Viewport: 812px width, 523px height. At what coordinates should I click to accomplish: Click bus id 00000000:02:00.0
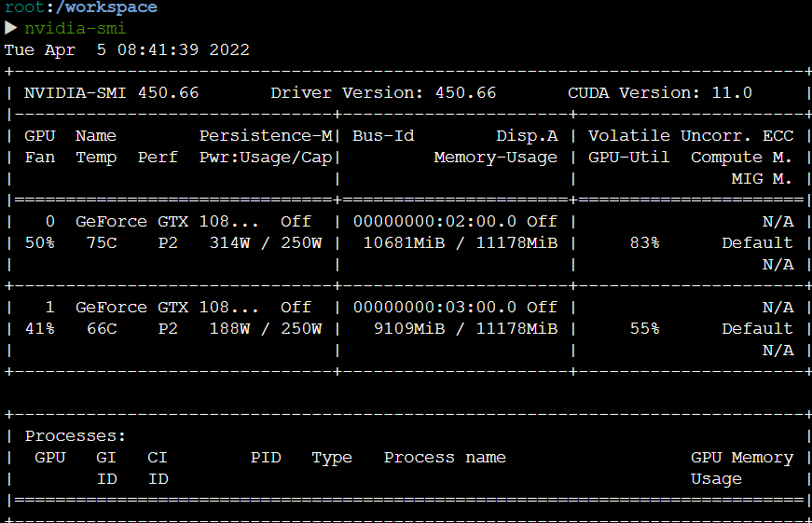pos(434,222)
